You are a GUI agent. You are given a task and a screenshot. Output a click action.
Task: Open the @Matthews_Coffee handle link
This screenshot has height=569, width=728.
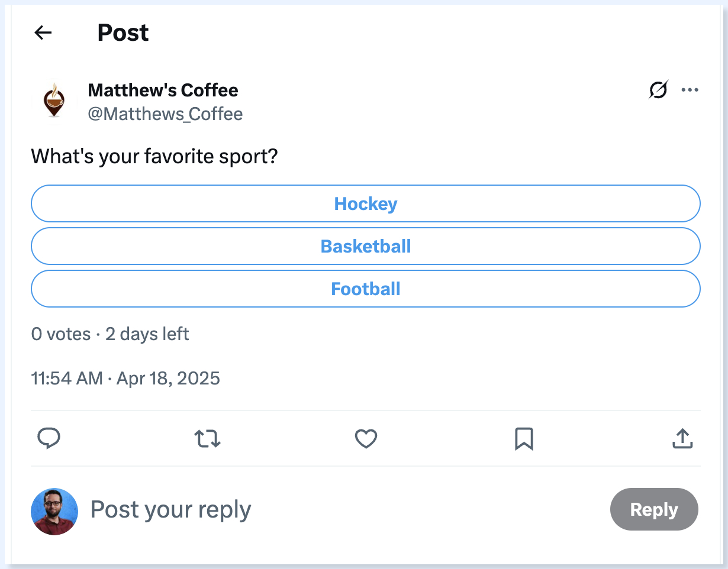coord(165,114)
